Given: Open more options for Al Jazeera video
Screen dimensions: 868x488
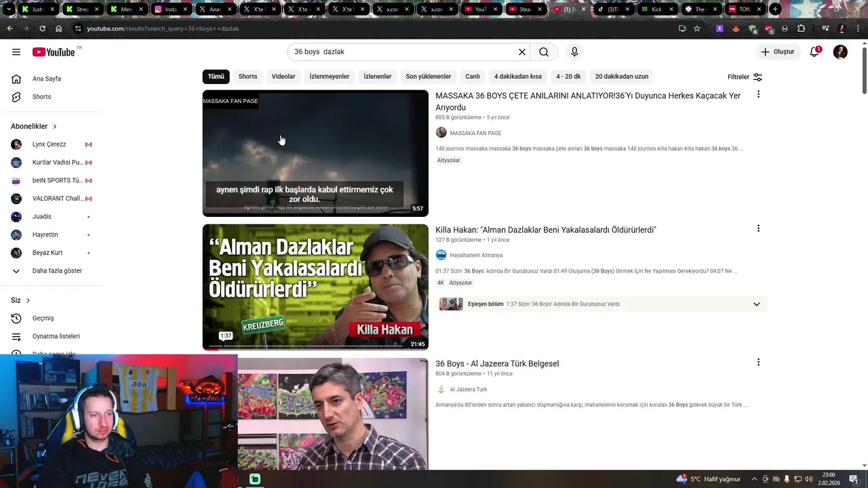Looking at the screenshot, I should 758,363.
